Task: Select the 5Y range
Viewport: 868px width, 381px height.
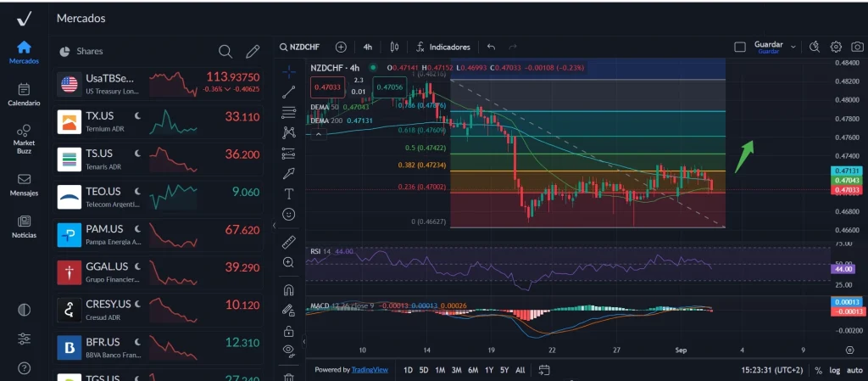Action: point(504,370)
